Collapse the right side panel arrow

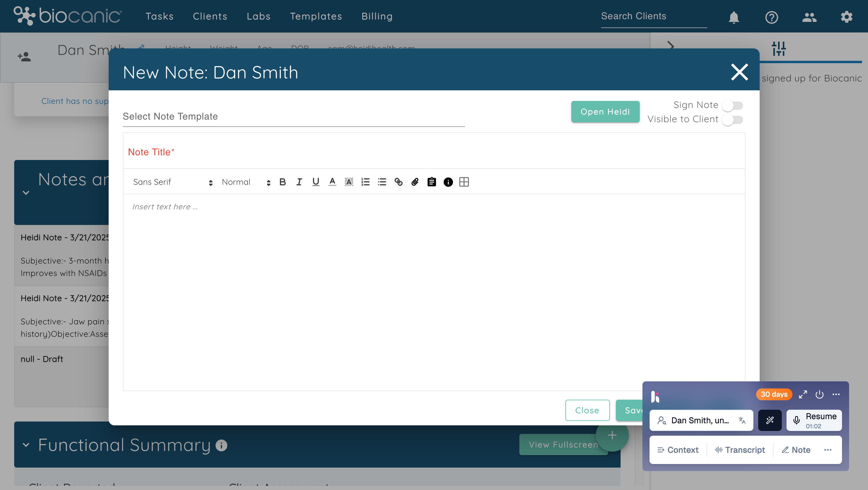click(x=670, y=46)
